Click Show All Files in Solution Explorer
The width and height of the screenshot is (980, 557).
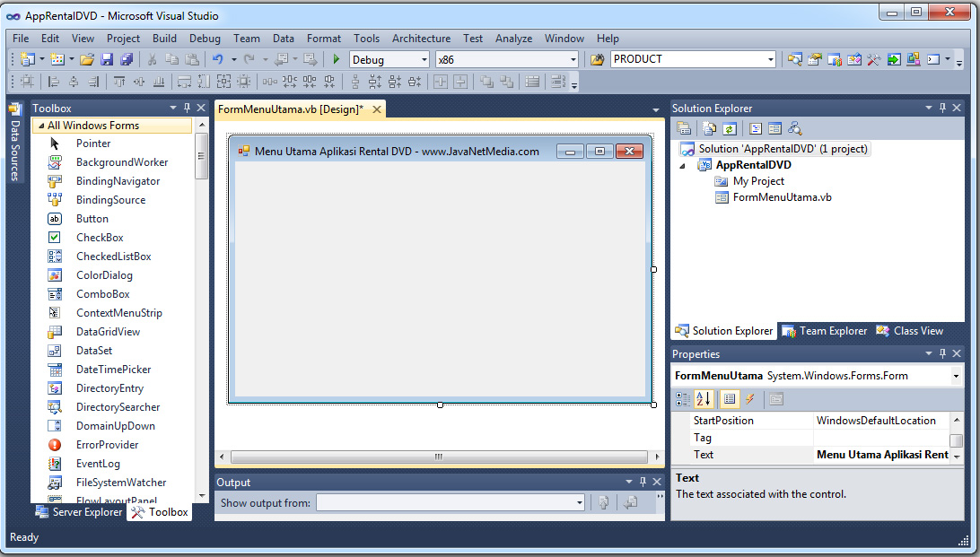pos(710,127)
